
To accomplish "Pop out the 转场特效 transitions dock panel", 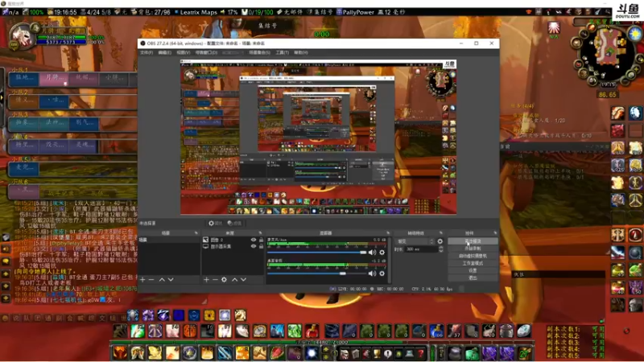I will tap(441, 233).
